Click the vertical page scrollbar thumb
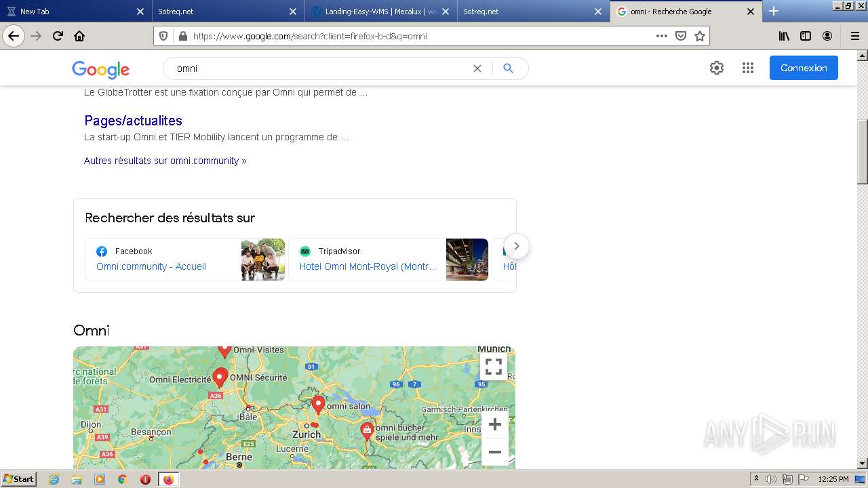Screen dimensions: 868x488 [862, 152]
